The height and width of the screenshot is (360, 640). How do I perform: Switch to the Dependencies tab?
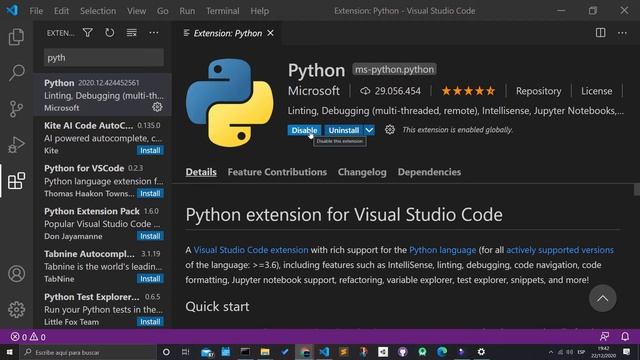[x=429, y=172]
